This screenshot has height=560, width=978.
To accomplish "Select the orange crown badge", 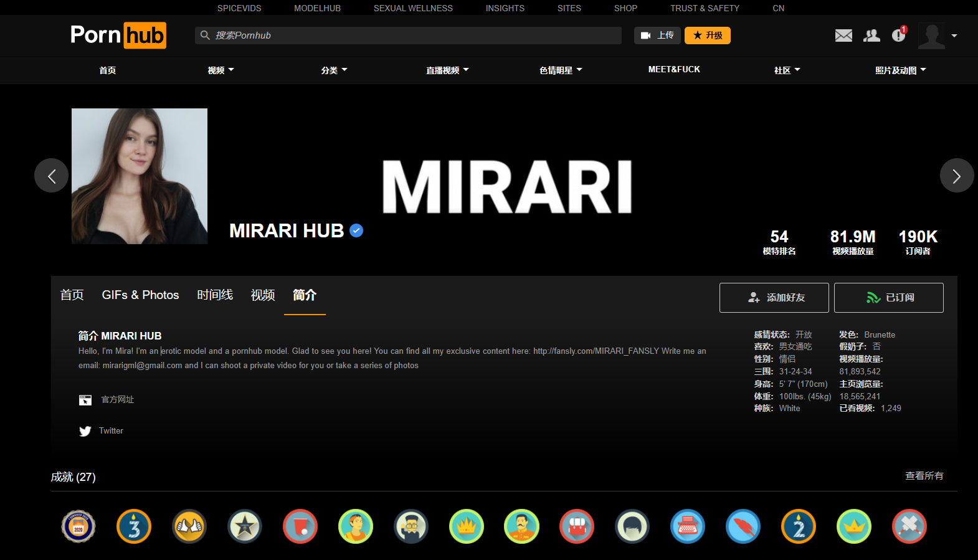I will tap(467, 526).
